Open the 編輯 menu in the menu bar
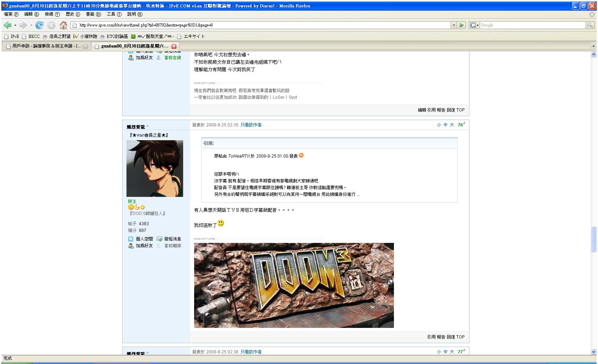The image size is (598, 364). click(x=32, y=14)
